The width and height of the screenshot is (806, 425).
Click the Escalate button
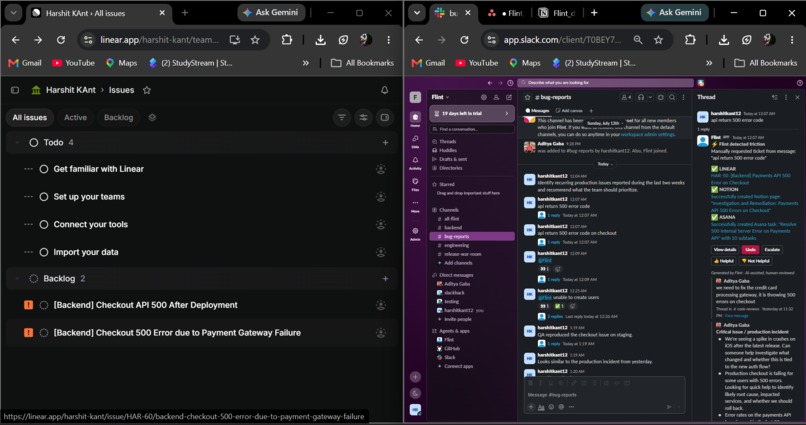tap(772, 250)
